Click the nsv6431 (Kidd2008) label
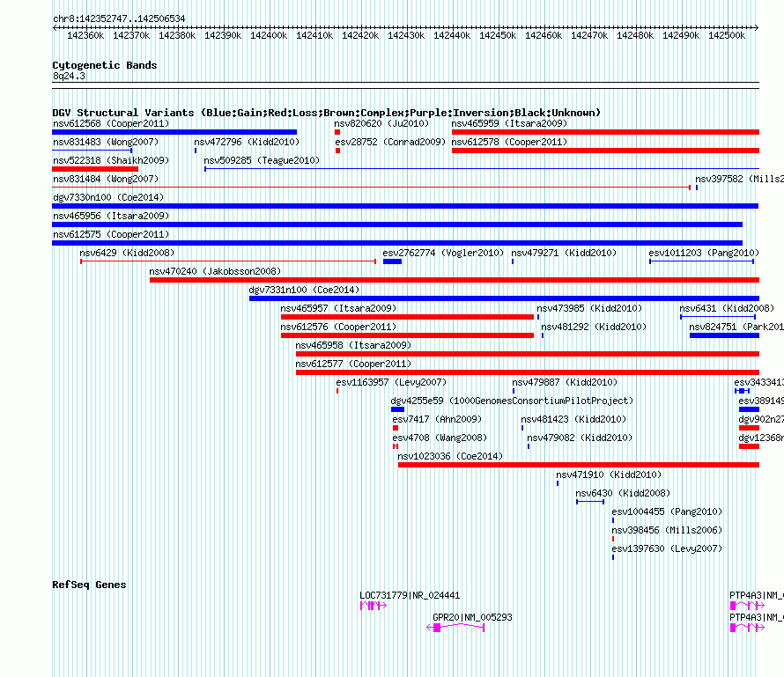Image resolution: width=784 pixels, height=677 pixels. 727,308
